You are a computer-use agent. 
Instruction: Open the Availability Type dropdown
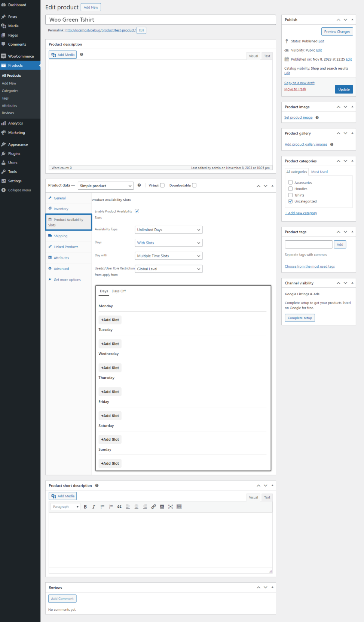(x=168, y=230)
